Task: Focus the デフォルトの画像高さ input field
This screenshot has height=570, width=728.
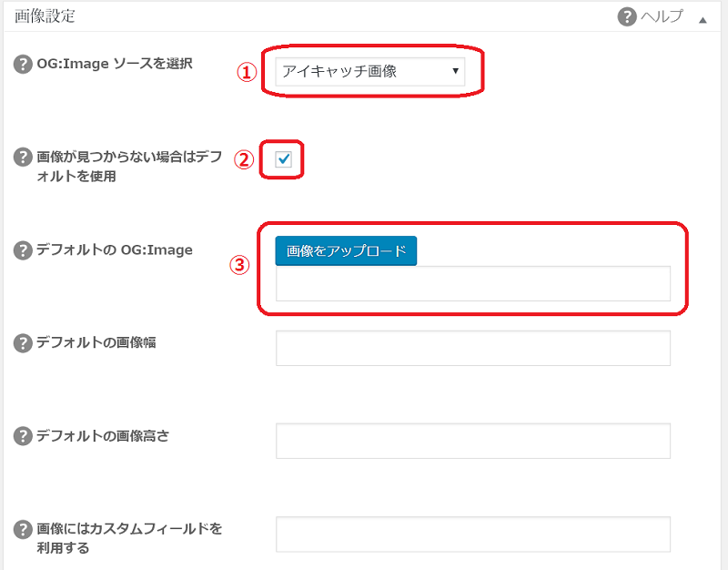Action: (x=473, y=441)
